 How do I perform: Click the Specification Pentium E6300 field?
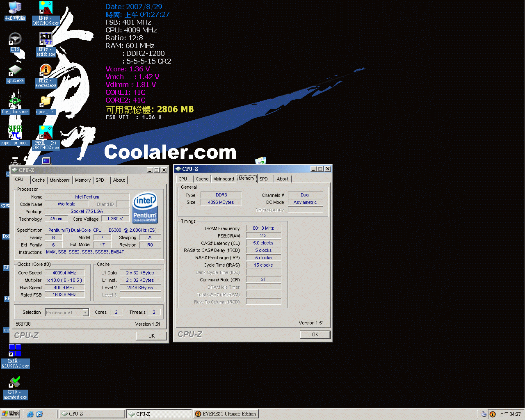pos(103,230)
